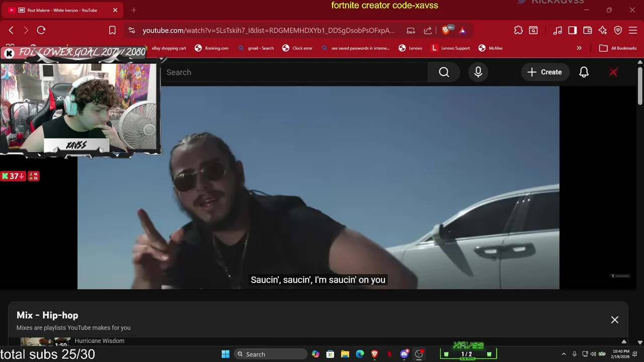Click Windows taskbar Search box

tap(271, 354)
